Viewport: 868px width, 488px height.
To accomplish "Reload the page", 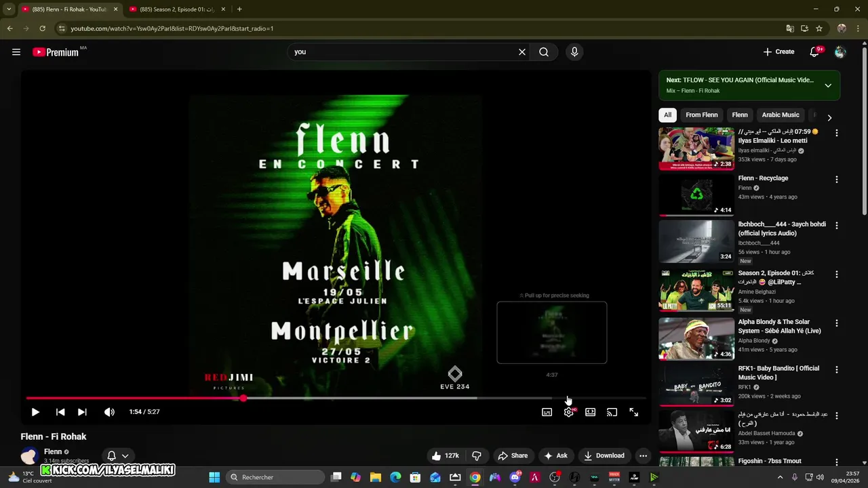I will pos(42,28).
